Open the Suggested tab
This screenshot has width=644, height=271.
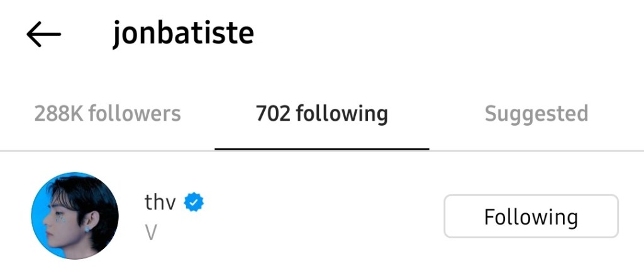536,114
